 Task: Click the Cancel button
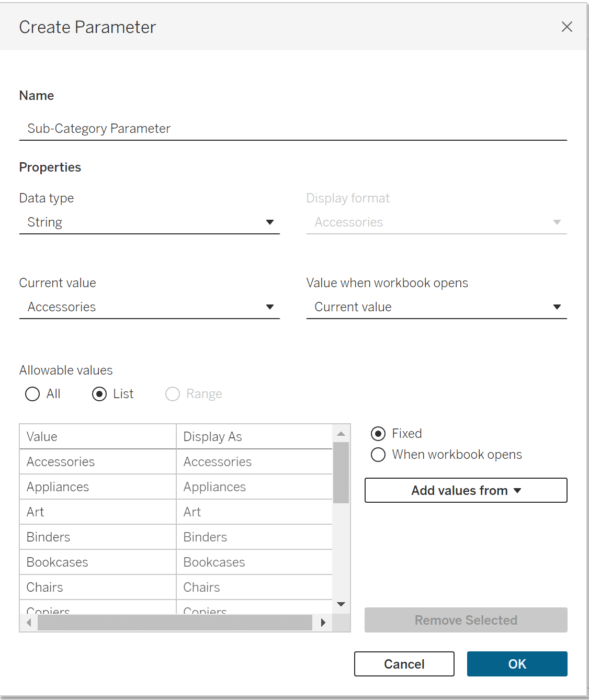pyautogui.click(x=404, y=664)
